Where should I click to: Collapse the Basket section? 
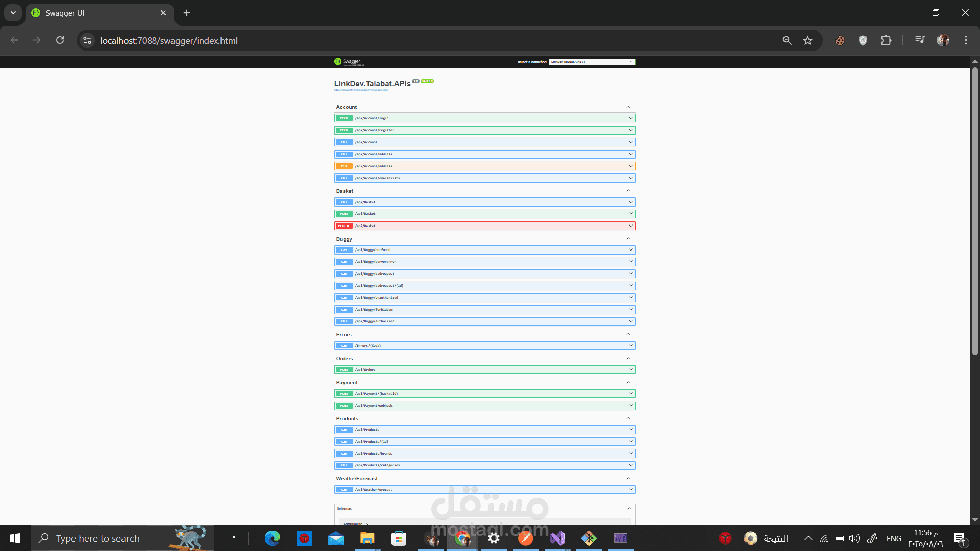tap(628, 191)
